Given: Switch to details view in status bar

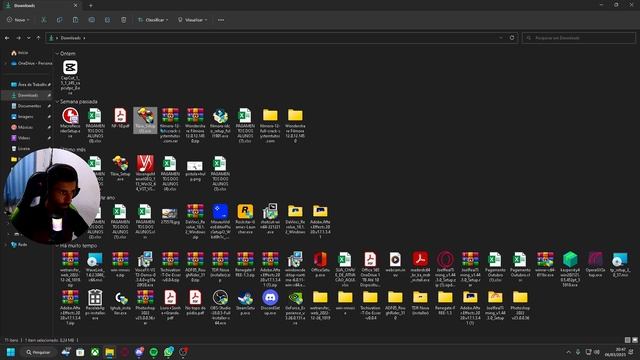Looking at the screenshot, I should click(x=627, y=340).
